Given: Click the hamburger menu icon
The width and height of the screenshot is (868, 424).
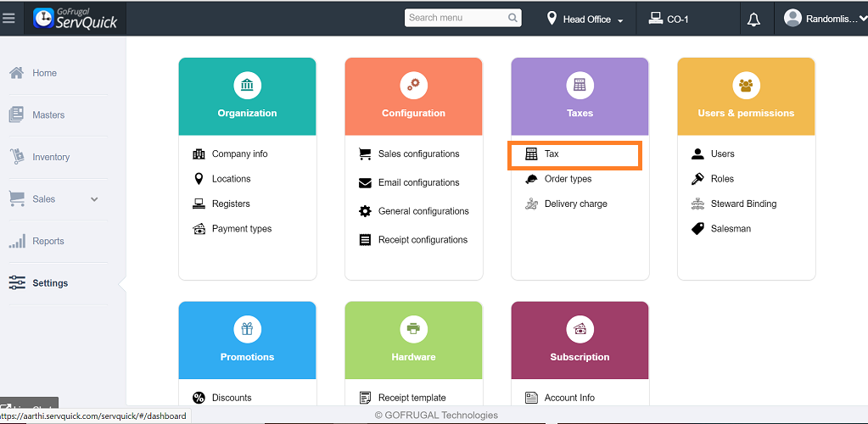Looking at the screenshot, I should [x=8, y=17].
